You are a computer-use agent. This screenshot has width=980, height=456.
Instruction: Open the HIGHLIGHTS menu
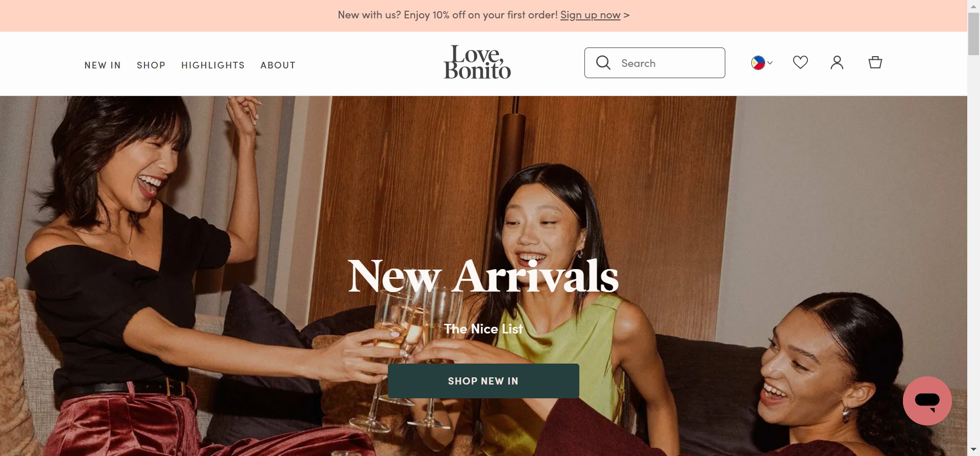click(213, 65)
